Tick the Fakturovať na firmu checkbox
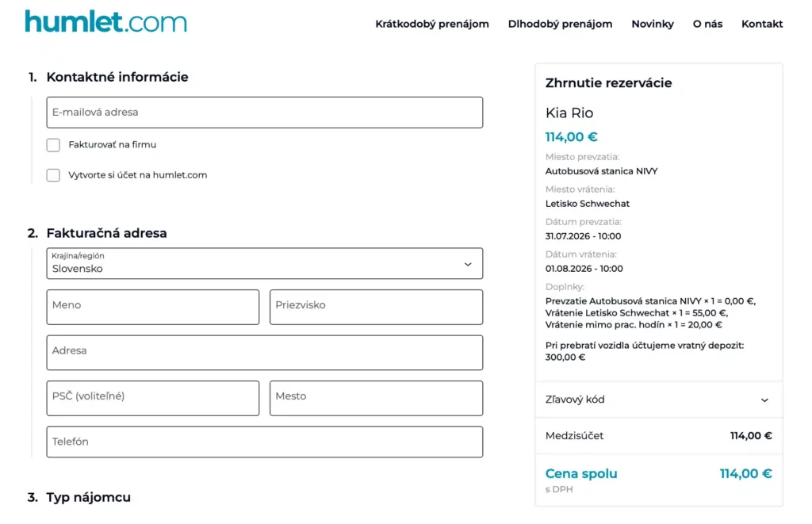 tap(53, 145)
